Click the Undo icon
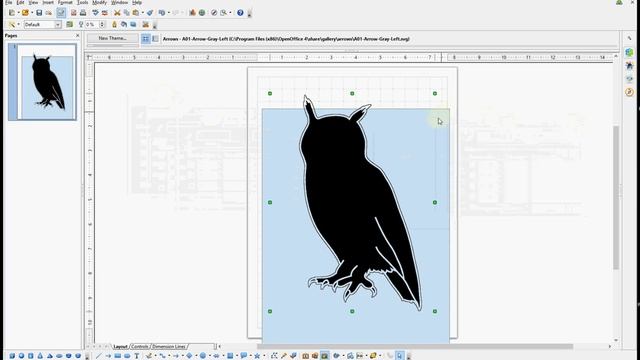 pos(162,13)
